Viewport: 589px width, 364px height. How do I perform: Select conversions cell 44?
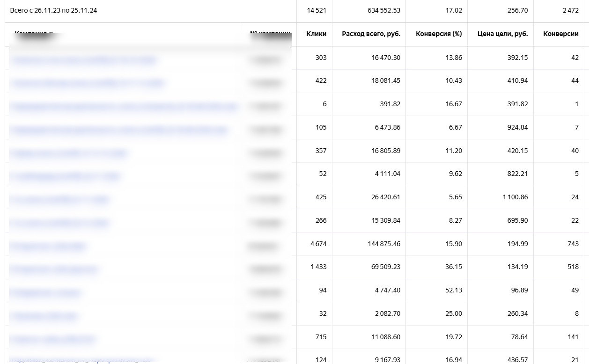coord(575,80)
